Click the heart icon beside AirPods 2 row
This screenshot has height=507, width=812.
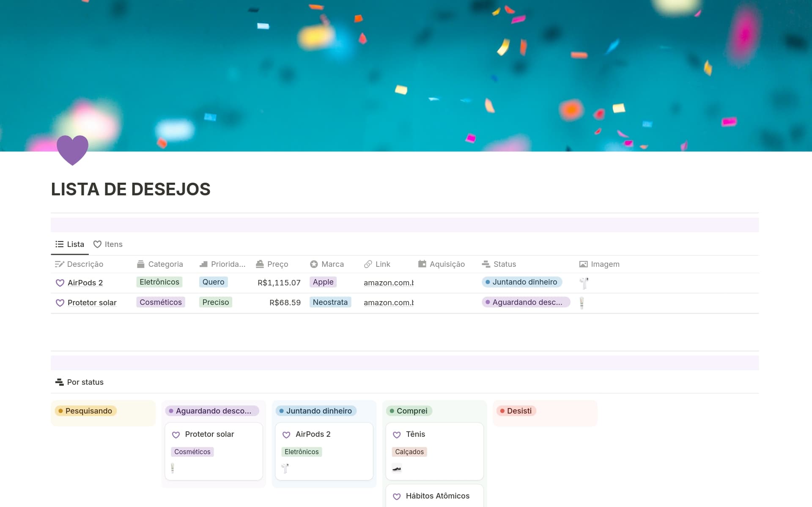pos(60,283)
